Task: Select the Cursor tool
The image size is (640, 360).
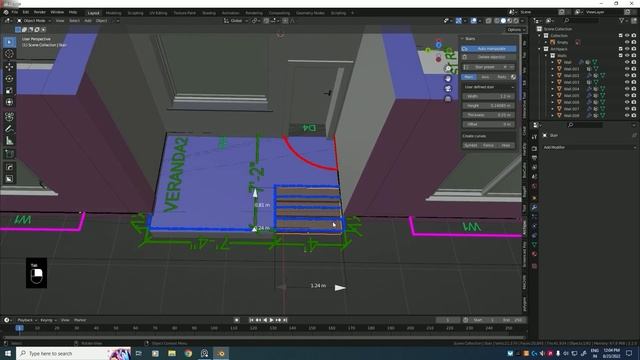Action: [x=9, y=54]
